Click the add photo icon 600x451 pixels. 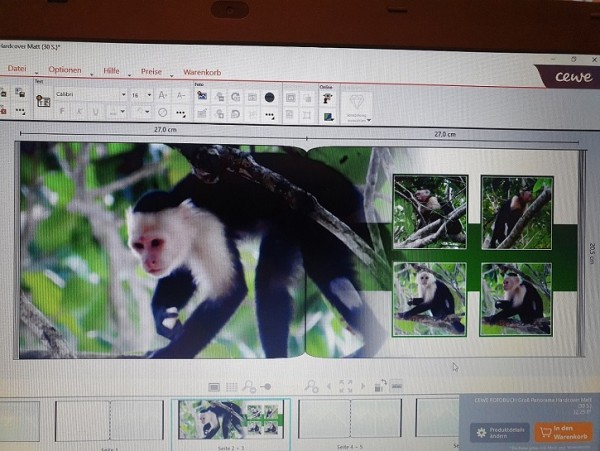tap(202, 95)
